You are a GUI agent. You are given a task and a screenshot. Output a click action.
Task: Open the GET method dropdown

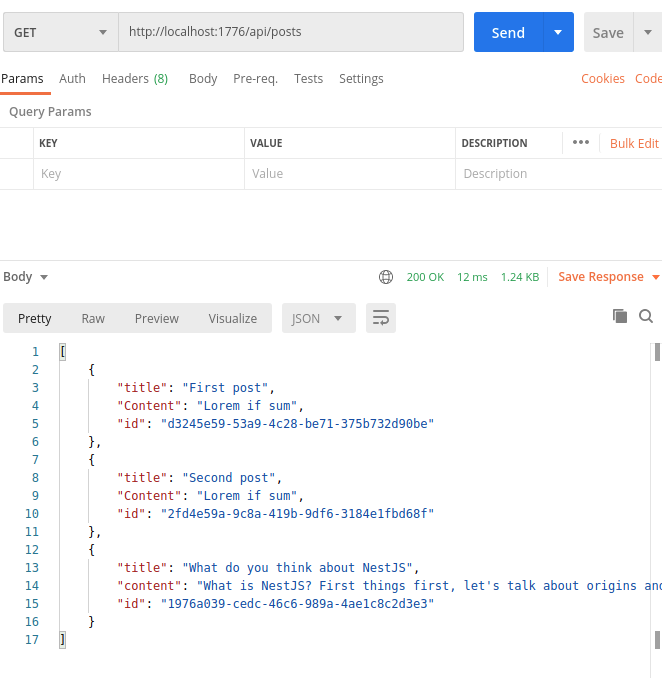pos(61,32)
